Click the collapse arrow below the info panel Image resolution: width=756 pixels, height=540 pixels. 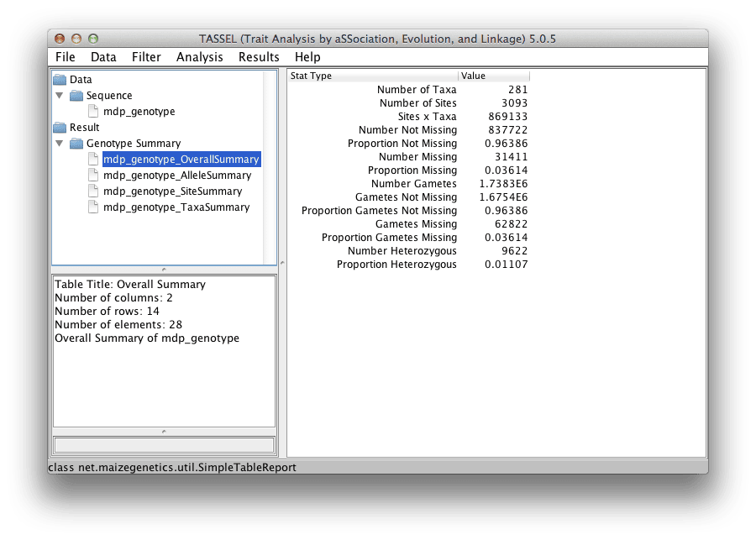coord(164,432)
